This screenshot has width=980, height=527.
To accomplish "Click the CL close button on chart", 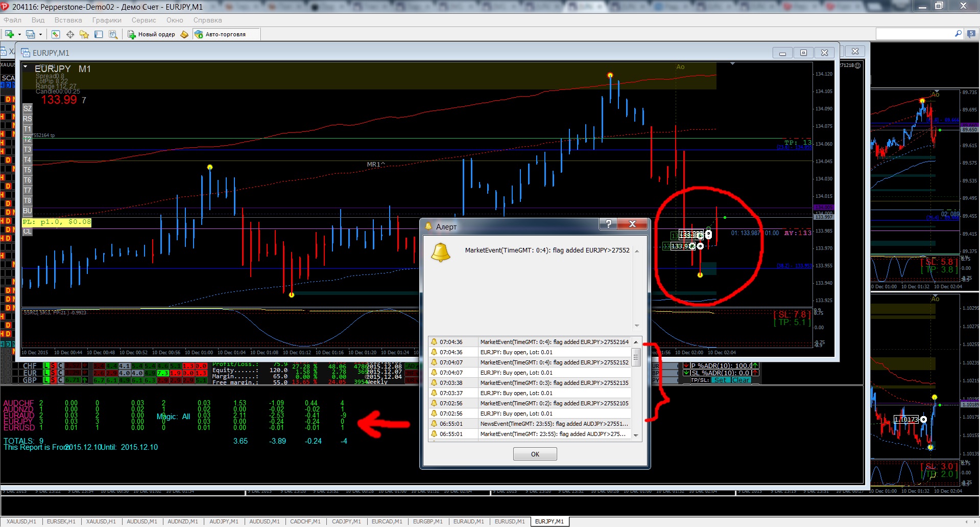I will click(28, 232).
